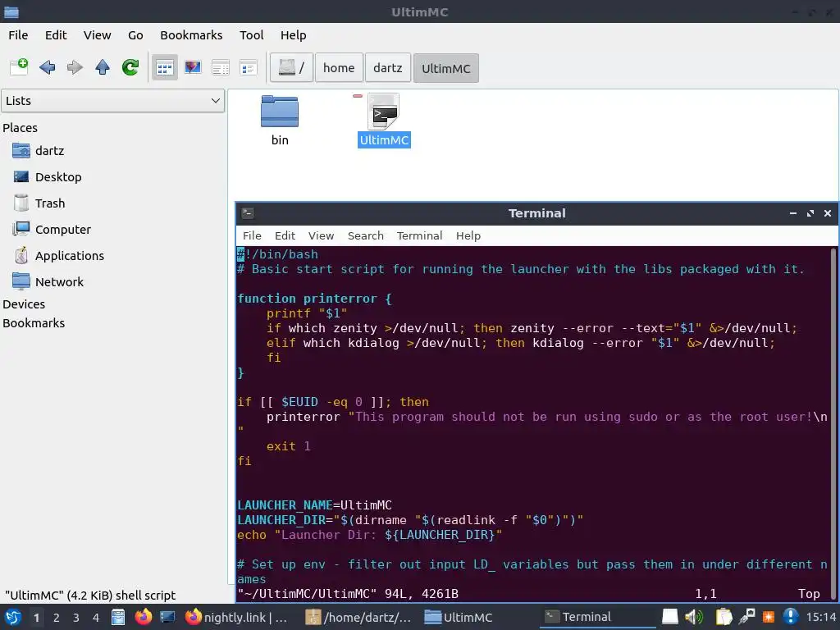840x630 pixels.
Task: Click the 'dartz' path button
Action: click(388, 67)
